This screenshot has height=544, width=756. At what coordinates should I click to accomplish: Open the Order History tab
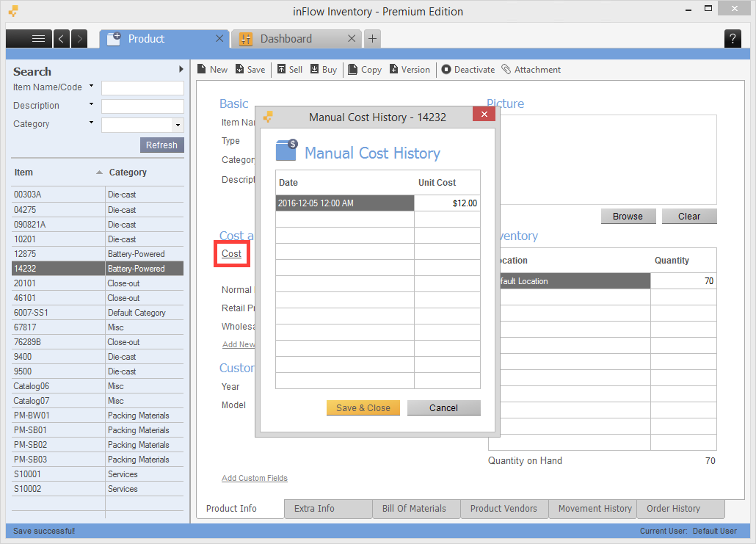coord(681,508)
